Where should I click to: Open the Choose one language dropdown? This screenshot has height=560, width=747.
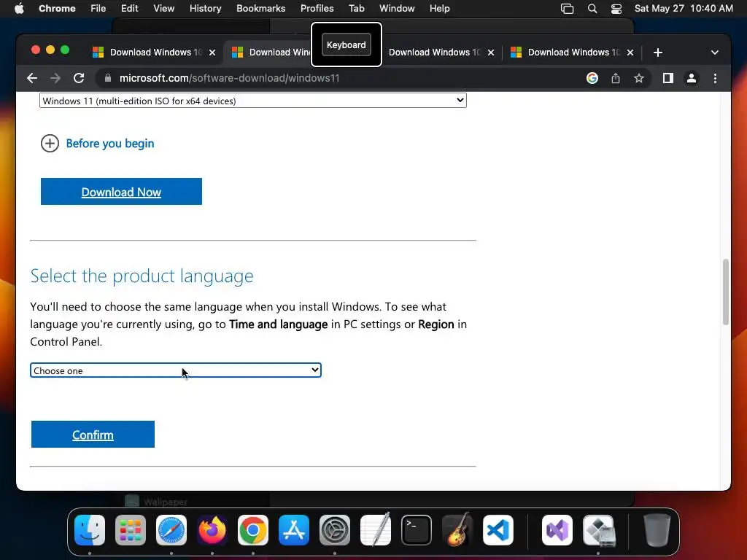(176, 370)
